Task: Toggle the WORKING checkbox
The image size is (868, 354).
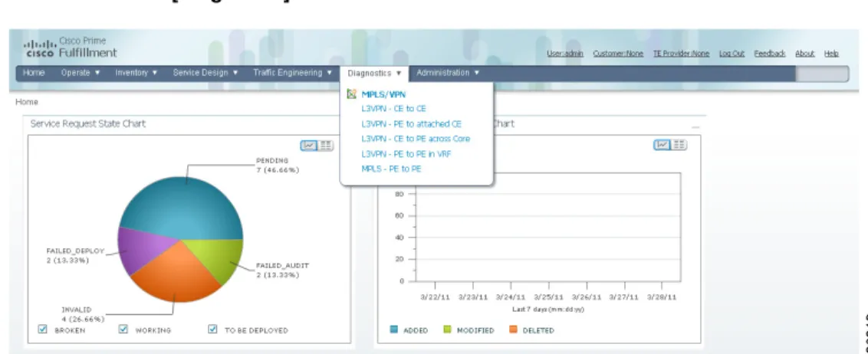Action: [x=123, y=329]
